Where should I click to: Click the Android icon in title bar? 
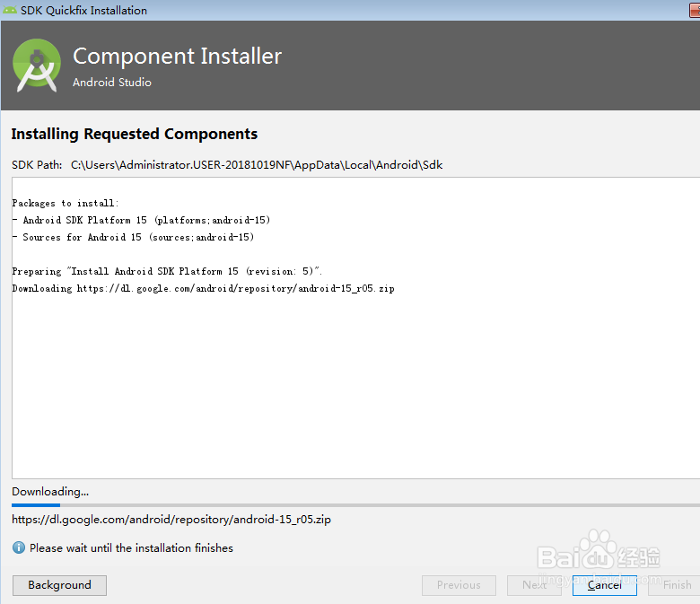coord(10,10)
